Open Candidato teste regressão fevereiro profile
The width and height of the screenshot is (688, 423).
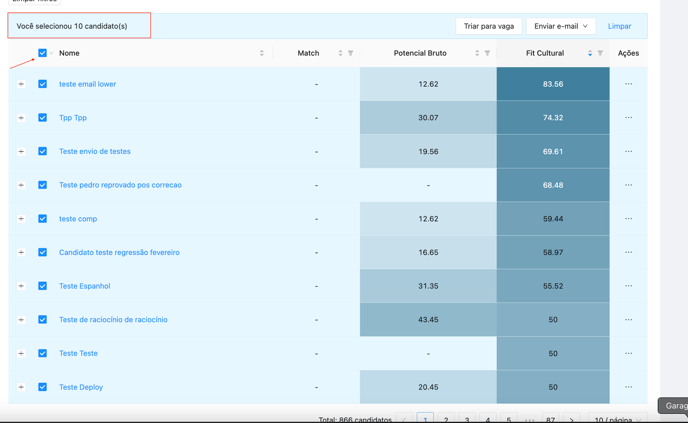click(119, 253)
